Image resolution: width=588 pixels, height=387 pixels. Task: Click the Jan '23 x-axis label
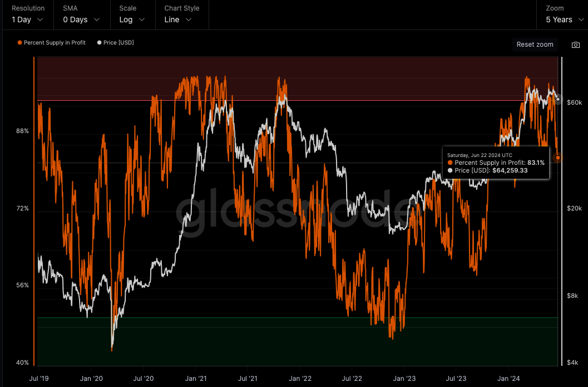pos(404,378)
